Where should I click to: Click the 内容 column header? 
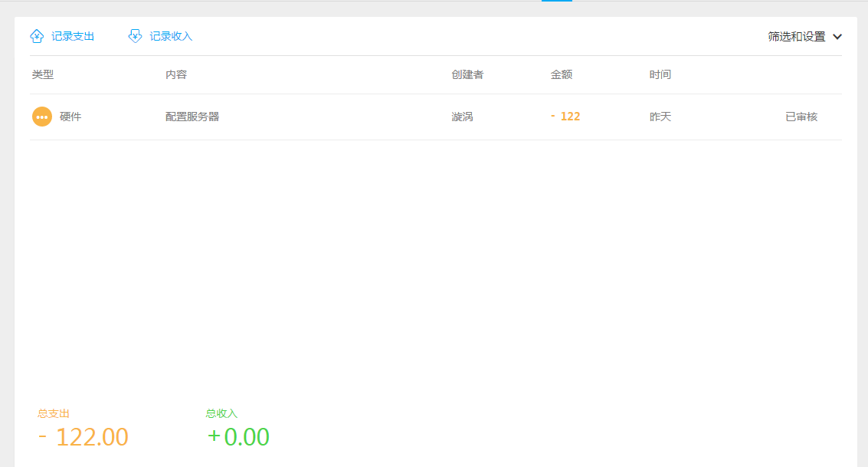(176, 74)
